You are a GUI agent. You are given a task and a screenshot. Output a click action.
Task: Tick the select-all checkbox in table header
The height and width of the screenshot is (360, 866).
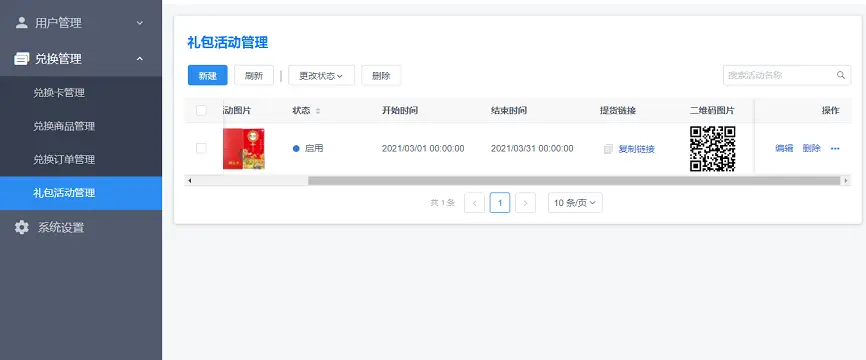coord(202,110)
